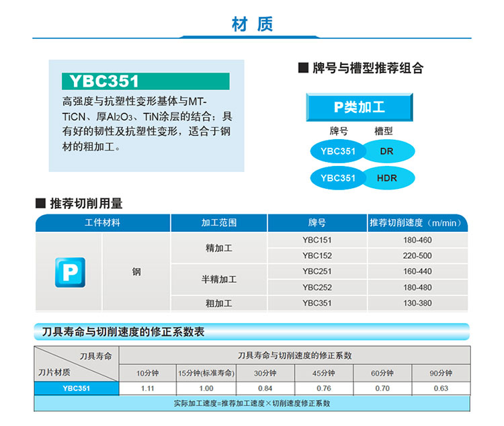Click the 槽型 label above the ovals
The height and width of the screenshot is (426, 504).
click(x=384, y=131)
